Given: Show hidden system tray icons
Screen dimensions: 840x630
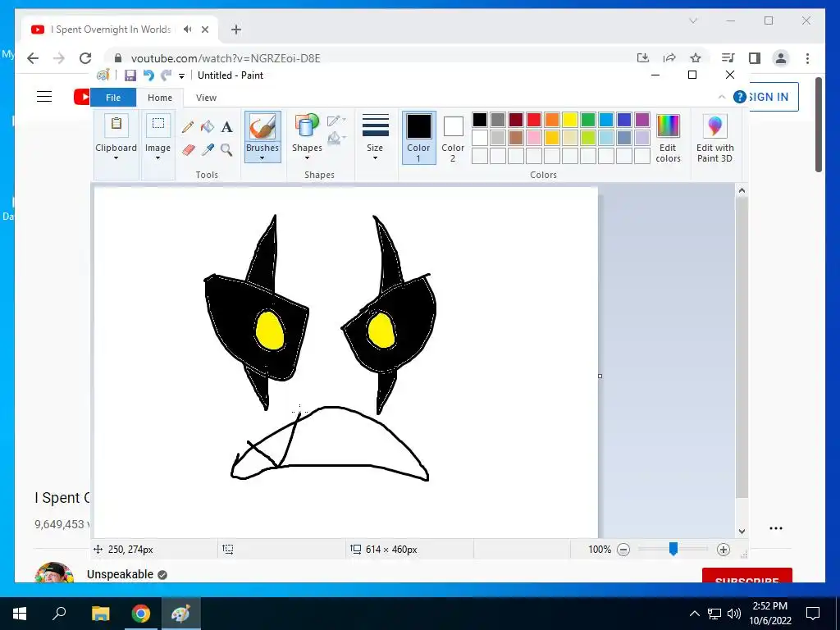Looking at the screenshot, I should point(694,614).
